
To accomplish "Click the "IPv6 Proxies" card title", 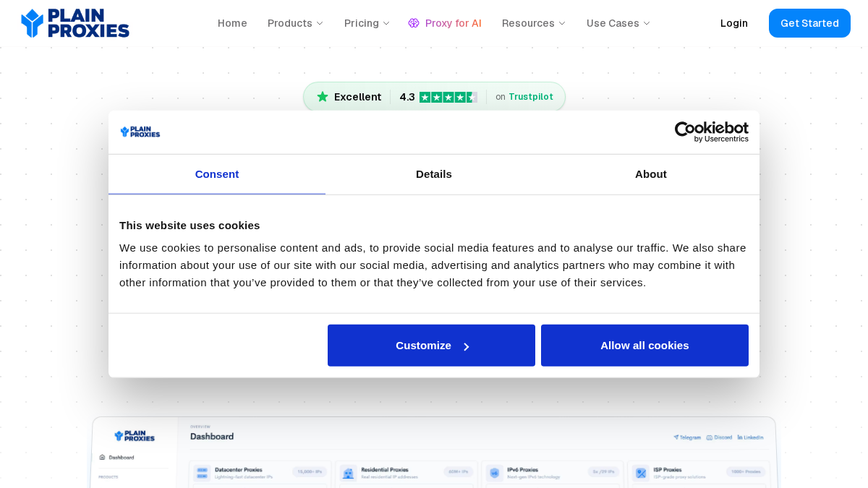I will coord(524,469).
